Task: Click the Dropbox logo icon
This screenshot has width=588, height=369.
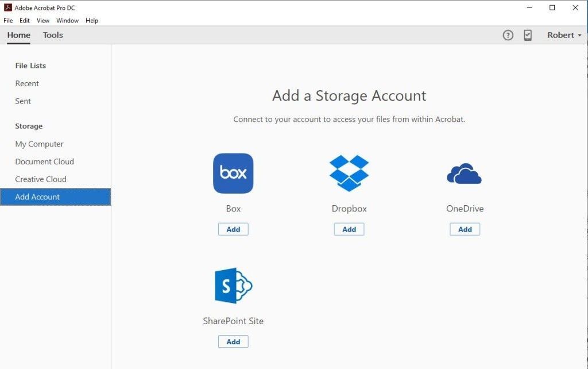Action: pyautogui.click(x=349, y=173)
